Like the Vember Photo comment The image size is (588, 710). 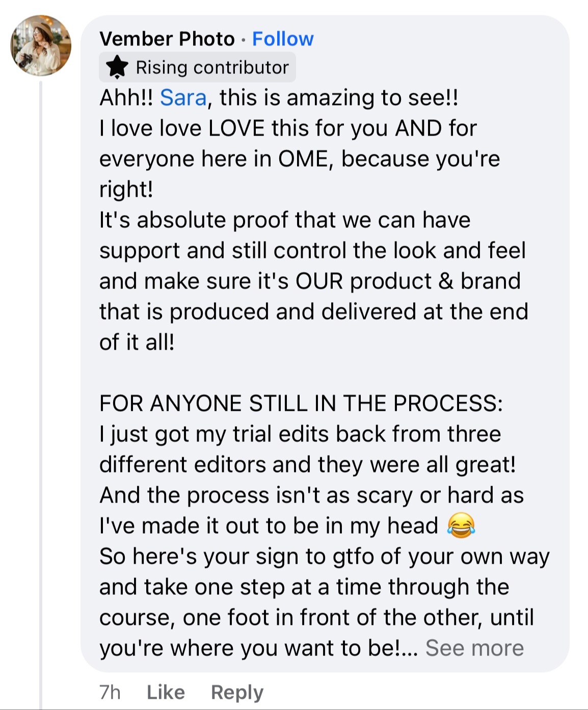click(x=166, y=692)
